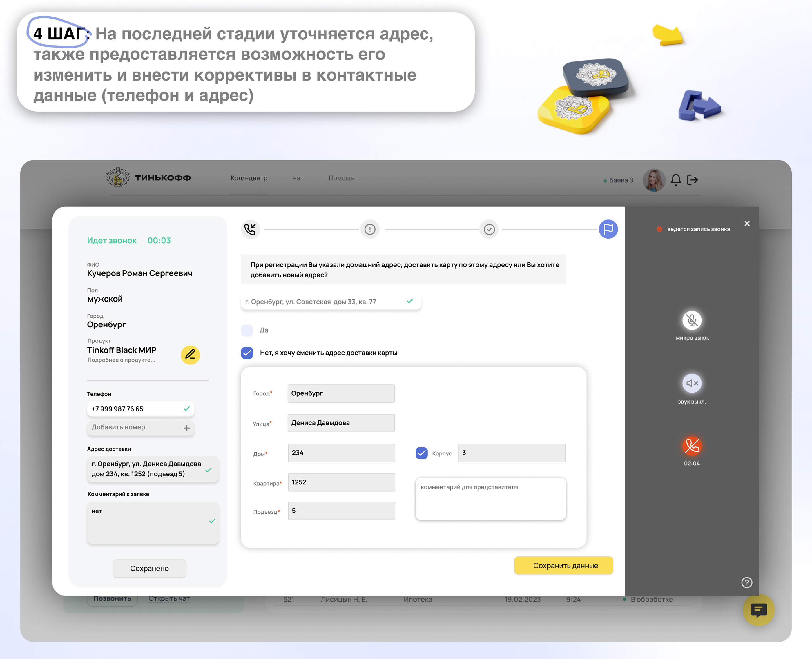Click the "Сохранено" button

[x=149, y=568]
